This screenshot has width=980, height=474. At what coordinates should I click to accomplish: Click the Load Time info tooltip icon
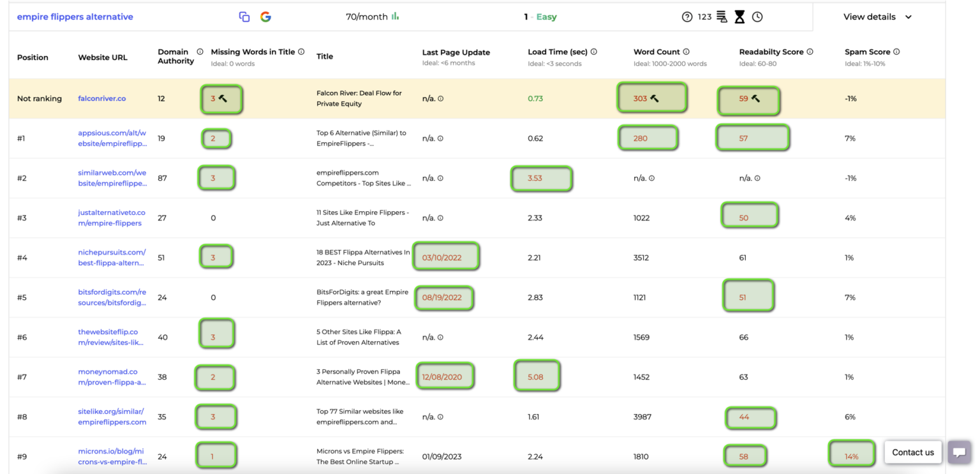[x=594, y=52]
